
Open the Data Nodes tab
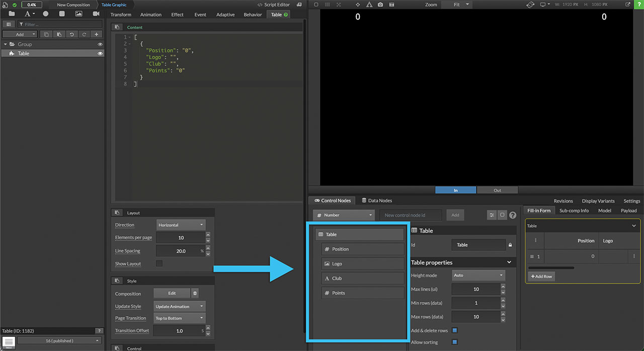pos(377,200)
